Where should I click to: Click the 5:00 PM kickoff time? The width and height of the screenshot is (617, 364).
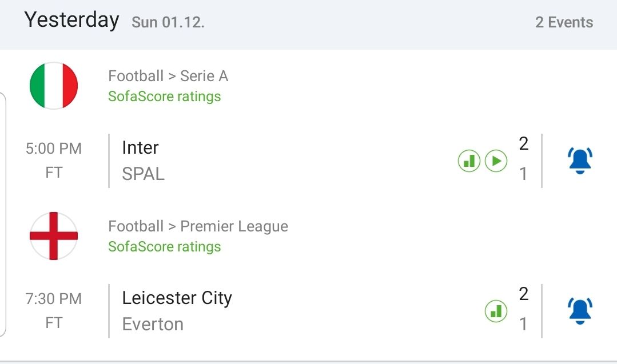pyautogui.click(x=54, y=149)
